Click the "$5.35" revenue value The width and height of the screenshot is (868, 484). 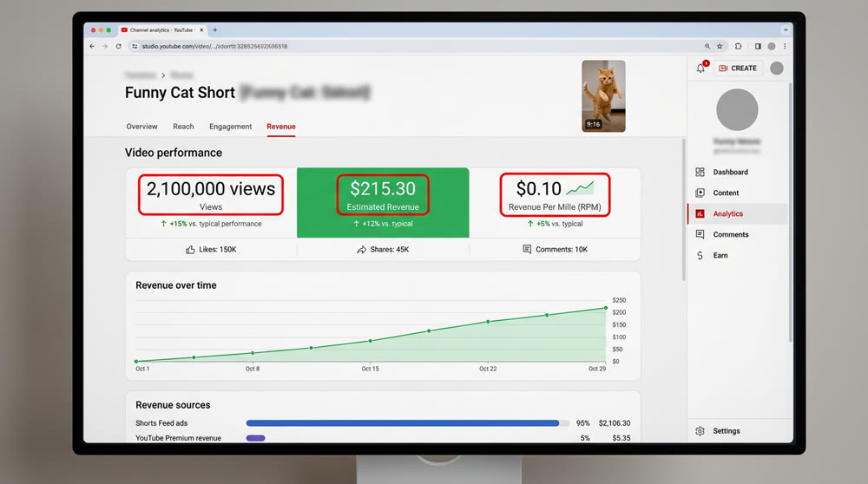[621, 438]
